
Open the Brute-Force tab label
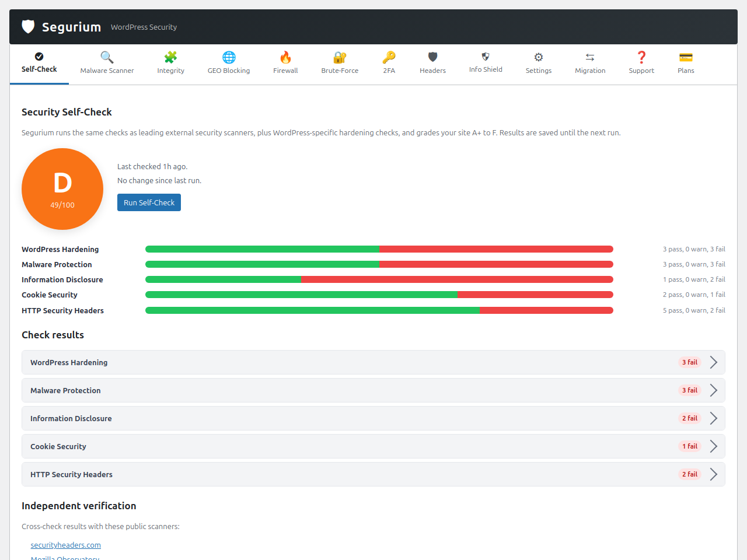(340, 71)
